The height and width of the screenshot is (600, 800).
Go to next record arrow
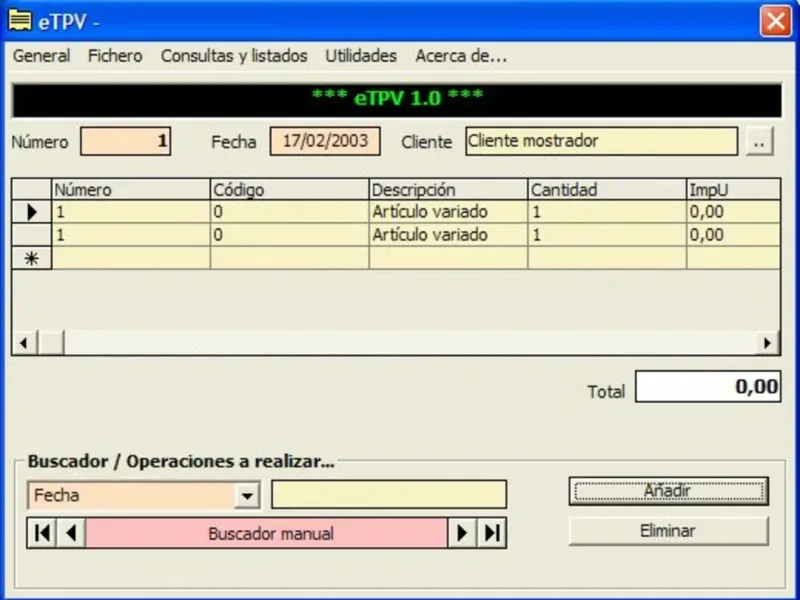pyautogui.click(x=462, y=533)
